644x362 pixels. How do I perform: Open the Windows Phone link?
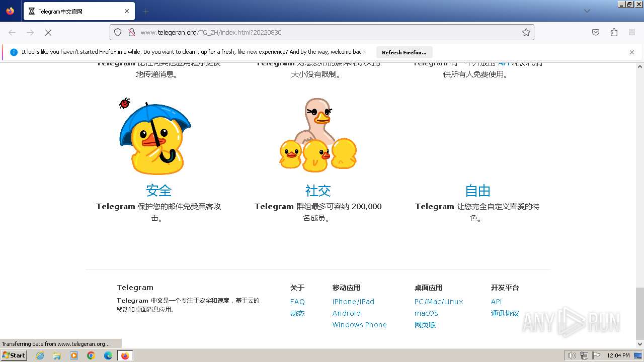pyautogui.click(x=359, y=325)
